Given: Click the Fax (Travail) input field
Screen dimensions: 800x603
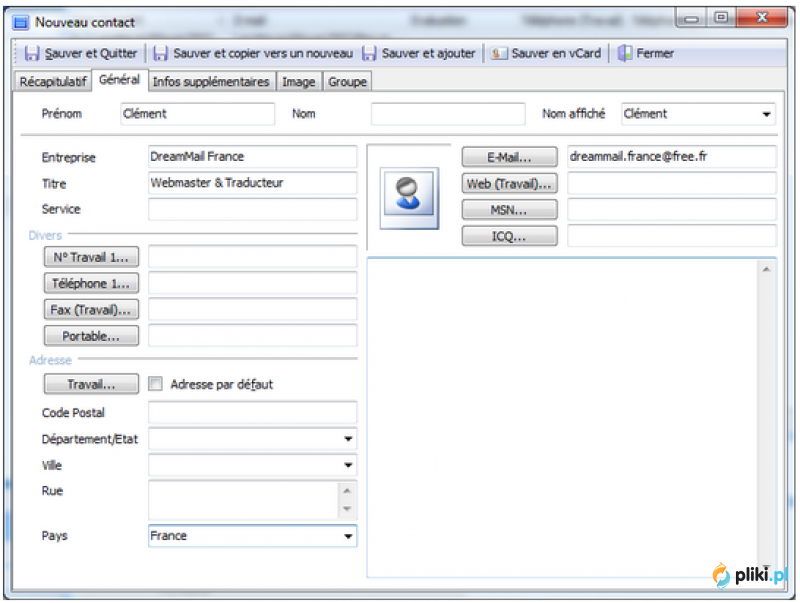Looking at the screenshot, I should click(253, 309).
